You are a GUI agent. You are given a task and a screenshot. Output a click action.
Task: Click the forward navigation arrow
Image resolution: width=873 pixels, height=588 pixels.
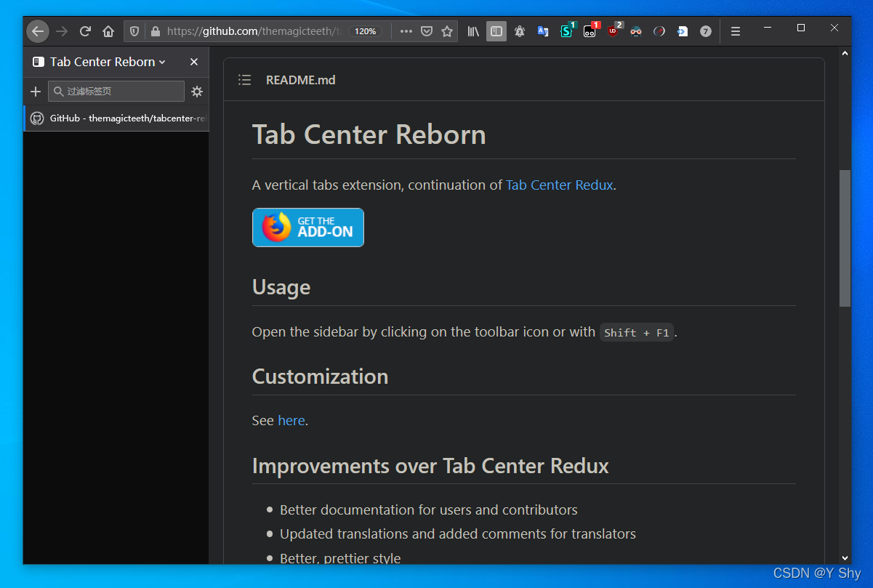[62, 31]
